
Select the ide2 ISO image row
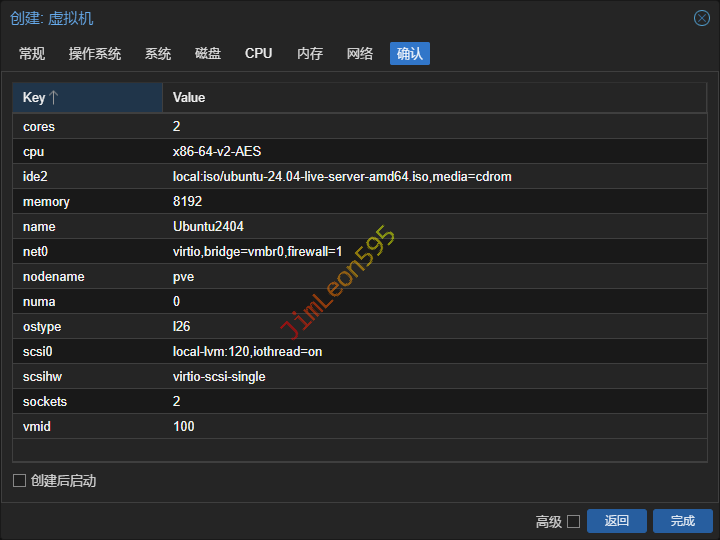(x=343, y=177)
